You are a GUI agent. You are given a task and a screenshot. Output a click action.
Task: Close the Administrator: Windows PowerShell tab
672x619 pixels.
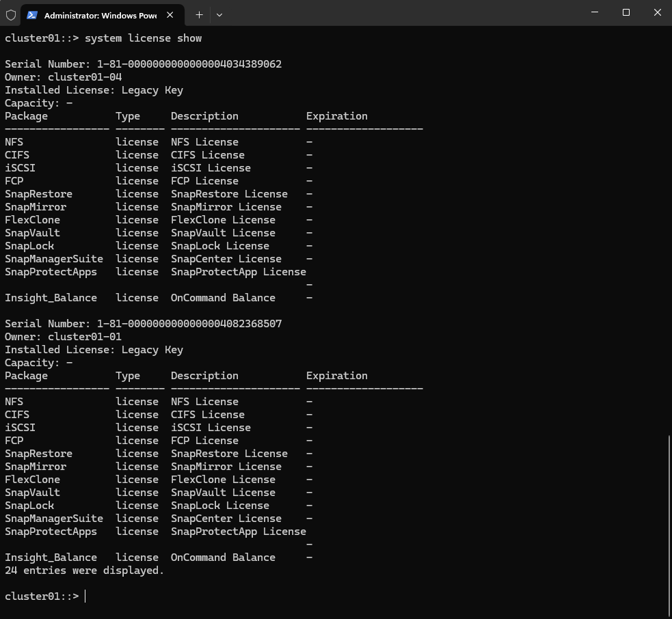[170, 15]
